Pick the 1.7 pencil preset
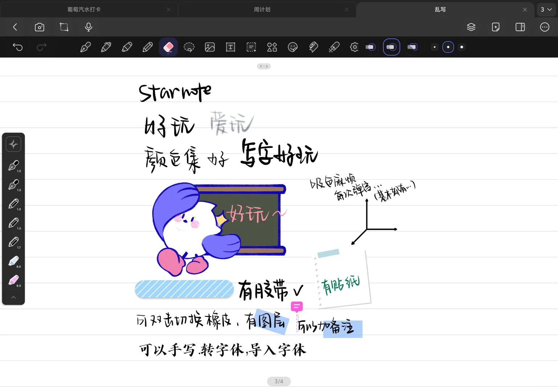558x392 pixels. click(x=14, y=242)
